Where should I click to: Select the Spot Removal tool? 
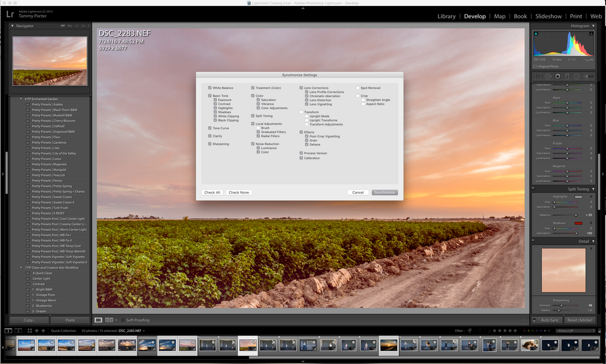coord(547,76)
